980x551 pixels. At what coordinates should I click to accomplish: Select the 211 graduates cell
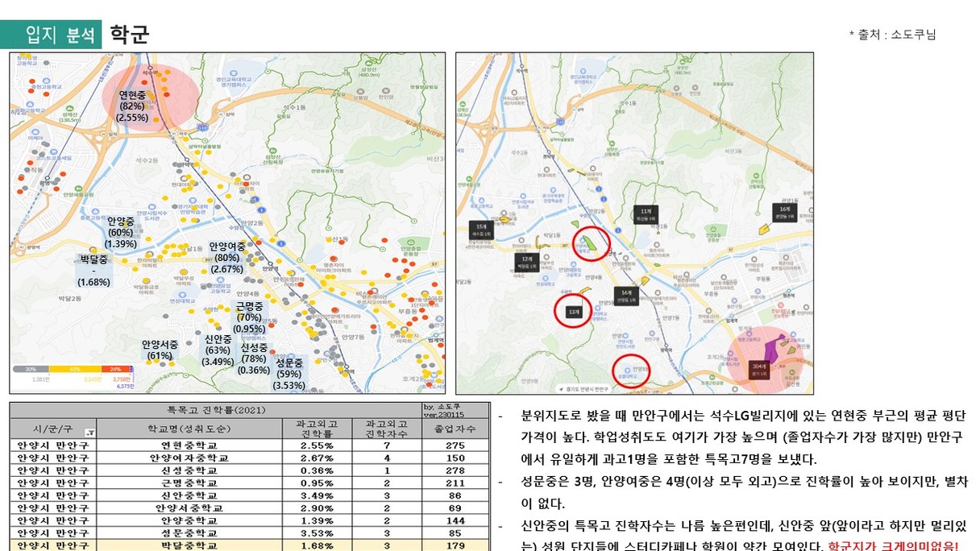pyautogui.click(x=455, y=483)
